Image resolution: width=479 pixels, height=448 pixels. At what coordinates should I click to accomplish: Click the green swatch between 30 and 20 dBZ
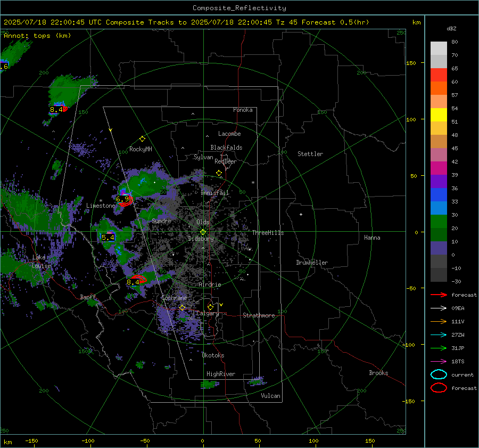point(439,221)
